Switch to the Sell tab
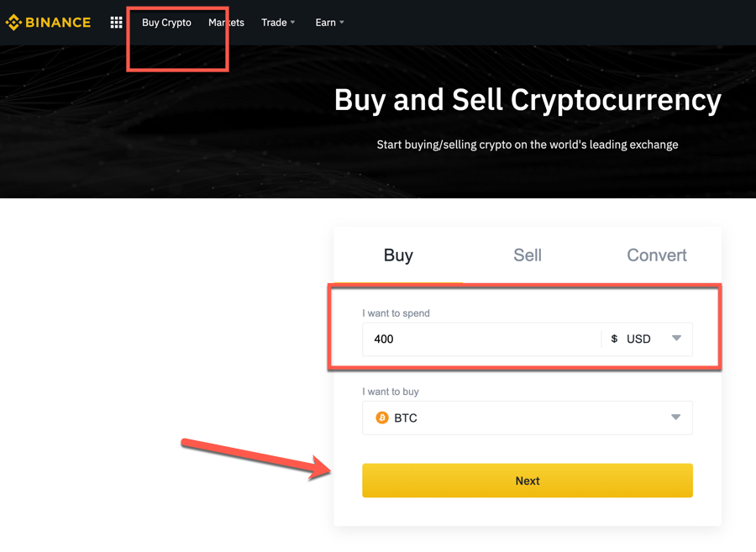This screenshot has width=756, height=552. [x=528, y=255]
